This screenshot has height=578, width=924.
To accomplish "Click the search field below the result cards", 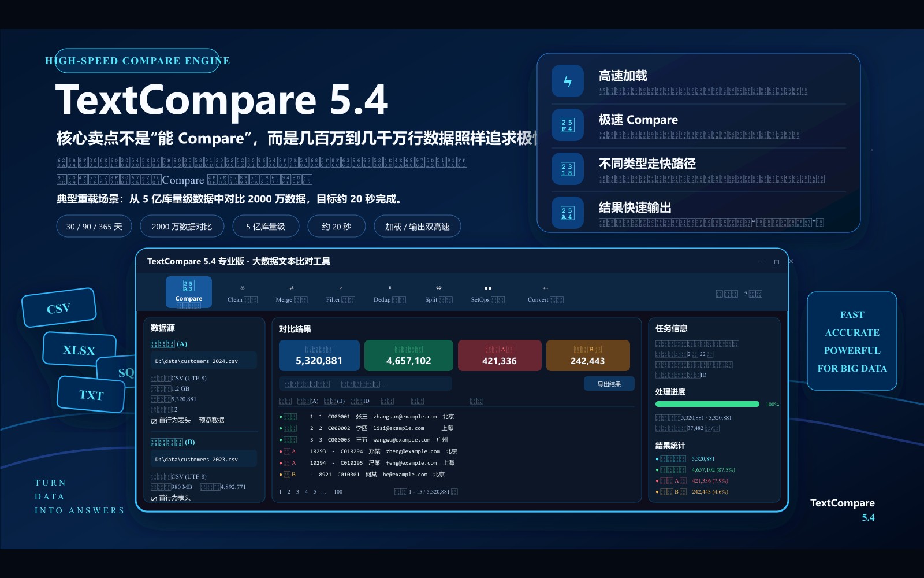I will click(x=366, y=384).
